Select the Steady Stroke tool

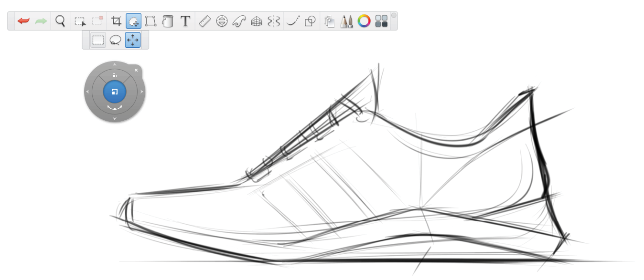pyautogui.click(x=292, y=21)
